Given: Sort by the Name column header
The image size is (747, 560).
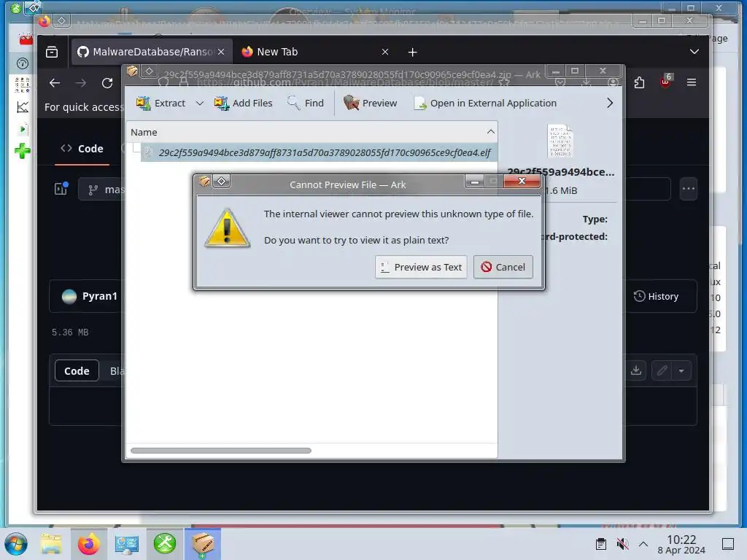Looking at the screenshot, I should 311,132.
